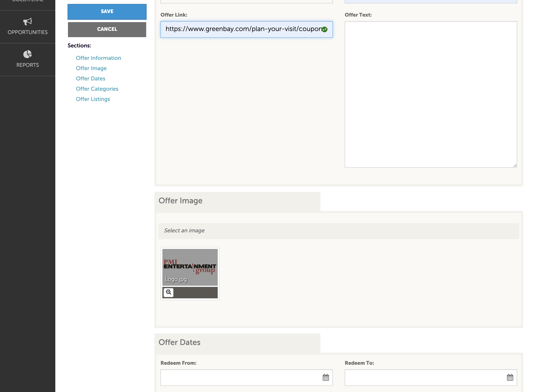Image resolution: width=533 pixels, height=392 pixels.
Task: Click the gray CANCEL button
Action: (x=107, y=29)
